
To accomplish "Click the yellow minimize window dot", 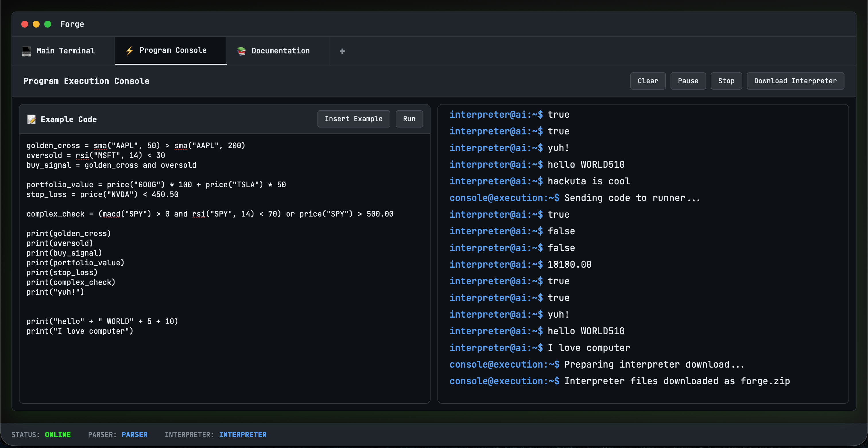I will [36, 24].
